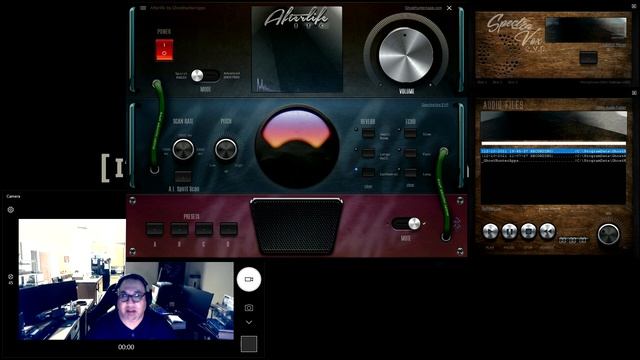Image resolution: width=640 pixels, height=360 pixels.
Task: Select the second recording row in Audio Files
Action: click(553, 156)
